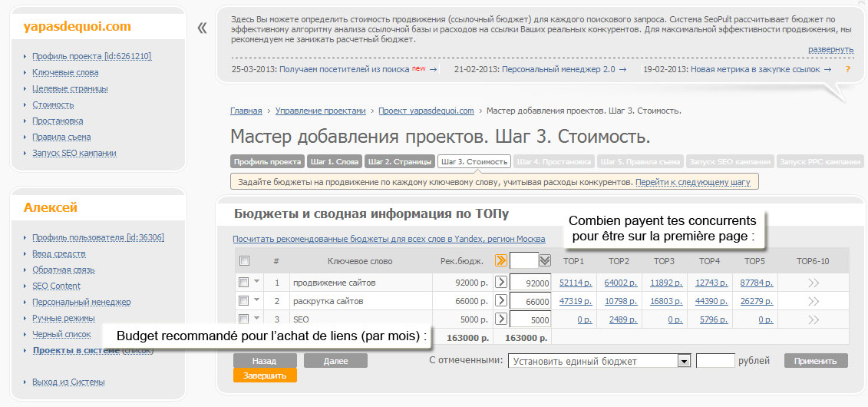Screen dimensions: 868x407
Task: Copy recommended budget arrow for продвижение сайтов row
Action: click(x=501, y=282)
